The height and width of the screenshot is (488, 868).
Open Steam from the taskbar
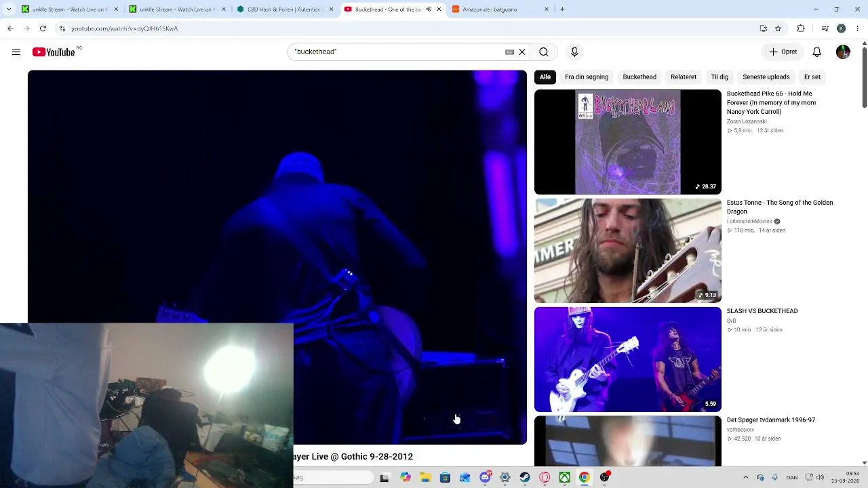(x=525, y=478)
